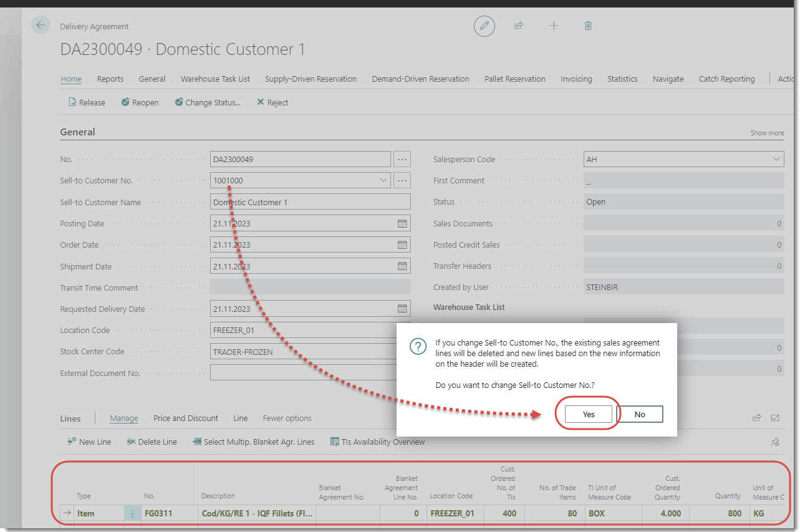This screenshot has width=800, height=532.
Task: Open the Posting Date calendar picker
Action: (402, 224)
